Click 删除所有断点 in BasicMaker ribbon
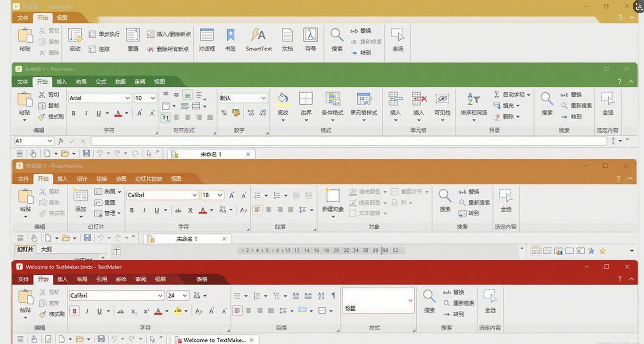644x344 pixels. pos(168,49)
